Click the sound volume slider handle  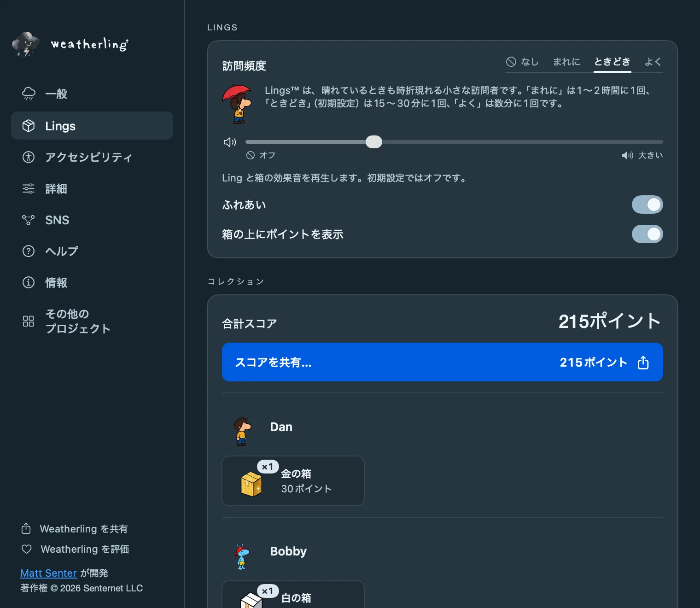pos(374,142)
